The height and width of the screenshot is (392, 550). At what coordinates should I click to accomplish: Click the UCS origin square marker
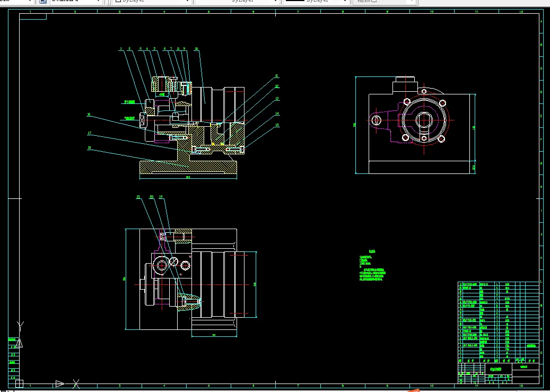[19, 384]
